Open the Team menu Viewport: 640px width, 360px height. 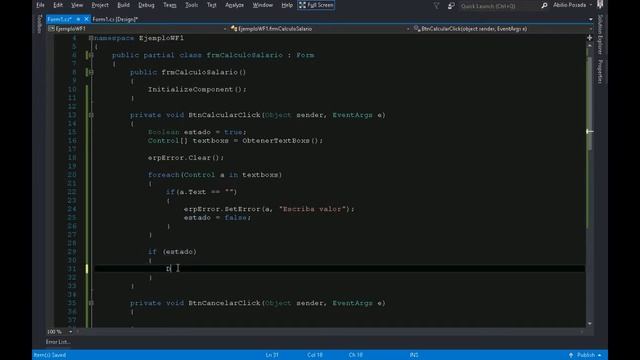(x=170, y=5)
